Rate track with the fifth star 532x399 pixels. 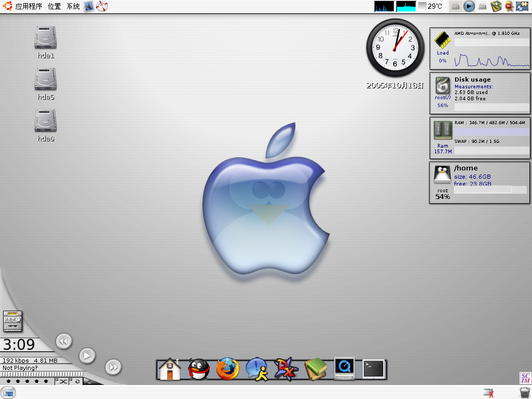click(x=46, y=381)
